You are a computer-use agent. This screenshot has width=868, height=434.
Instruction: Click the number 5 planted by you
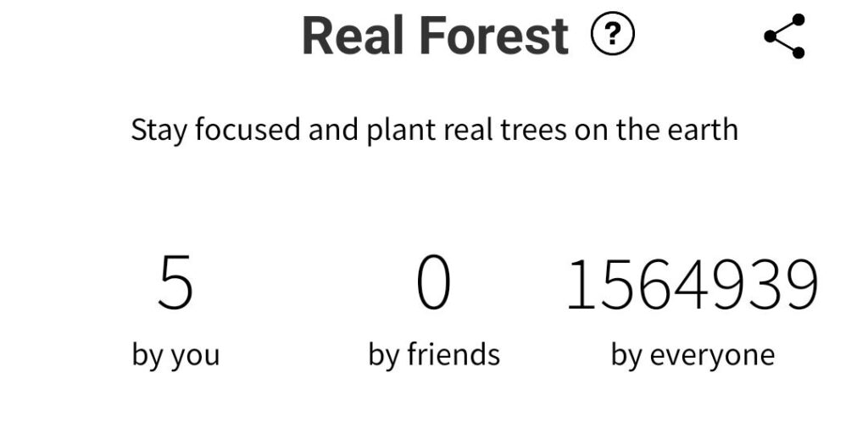click(x=175, y=282)
